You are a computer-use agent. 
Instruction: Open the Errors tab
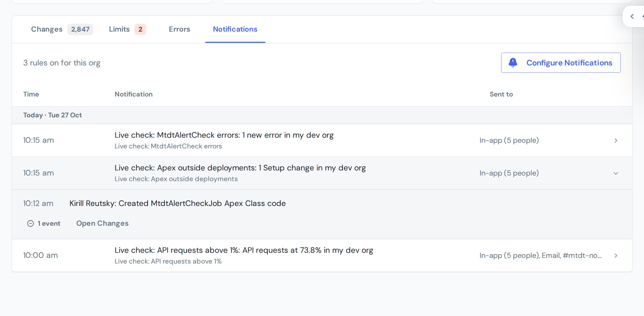point(179,29)
